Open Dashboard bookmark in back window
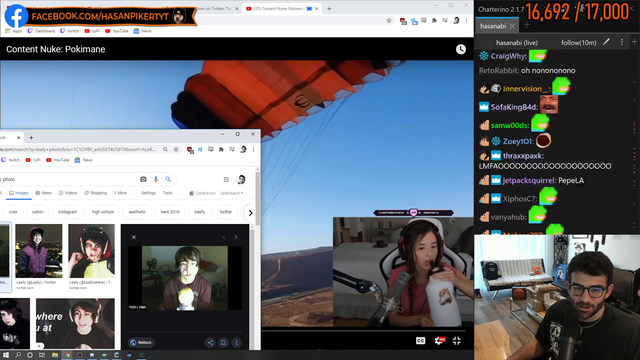Screen dimensions: 640x360 click(41, 31)
